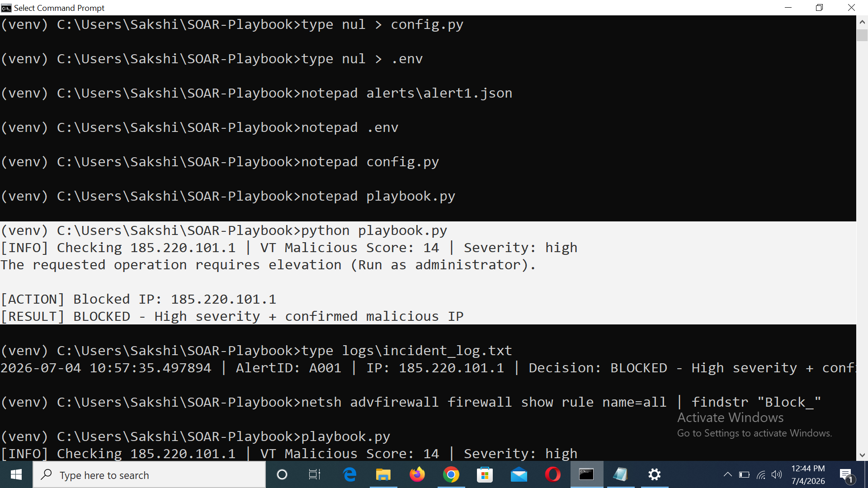Open the Action Center notifications
Image resolution: width=868 pixels, height=488 pixels.
[x=846, y=475]
